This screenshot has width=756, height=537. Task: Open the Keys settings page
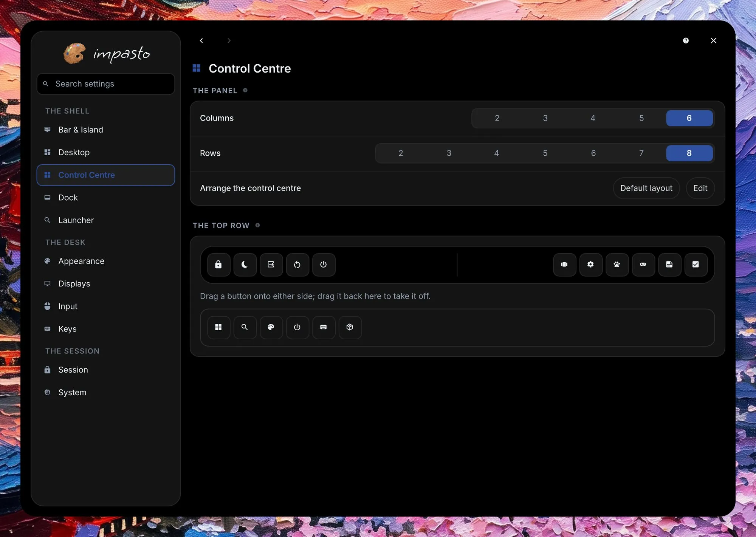tap(106, 329)
